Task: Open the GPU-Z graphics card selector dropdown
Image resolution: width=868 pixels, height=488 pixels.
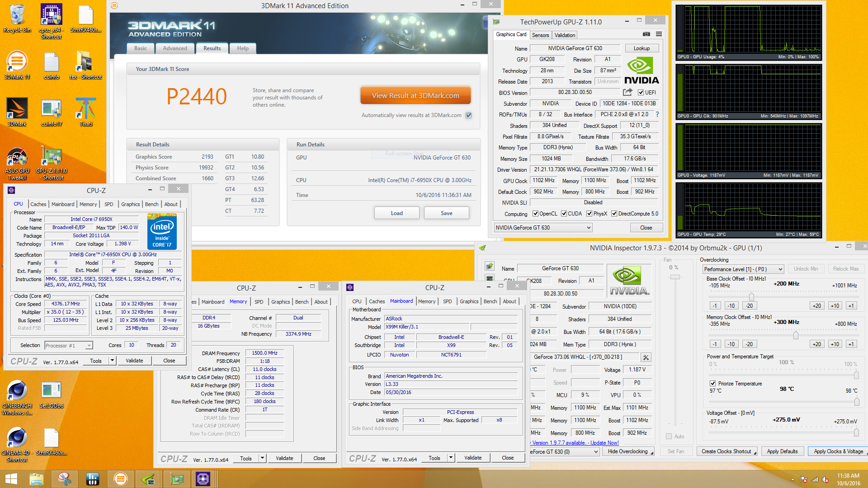Action: click(x=542, y=228)
